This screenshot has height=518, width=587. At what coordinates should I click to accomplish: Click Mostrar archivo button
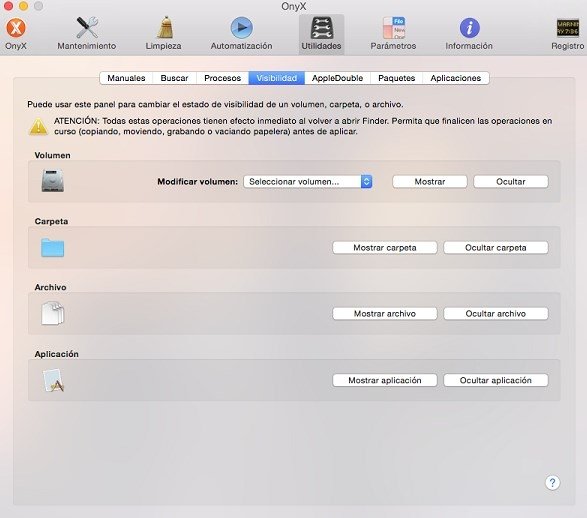pyautogui.click(x=385, y=313)
